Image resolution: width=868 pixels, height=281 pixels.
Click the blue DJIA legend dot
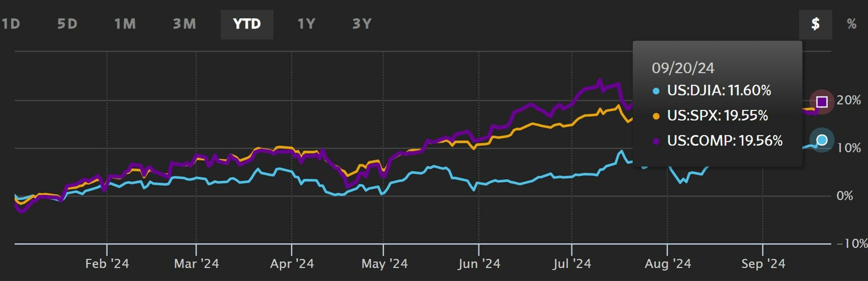tap(656, 92)
